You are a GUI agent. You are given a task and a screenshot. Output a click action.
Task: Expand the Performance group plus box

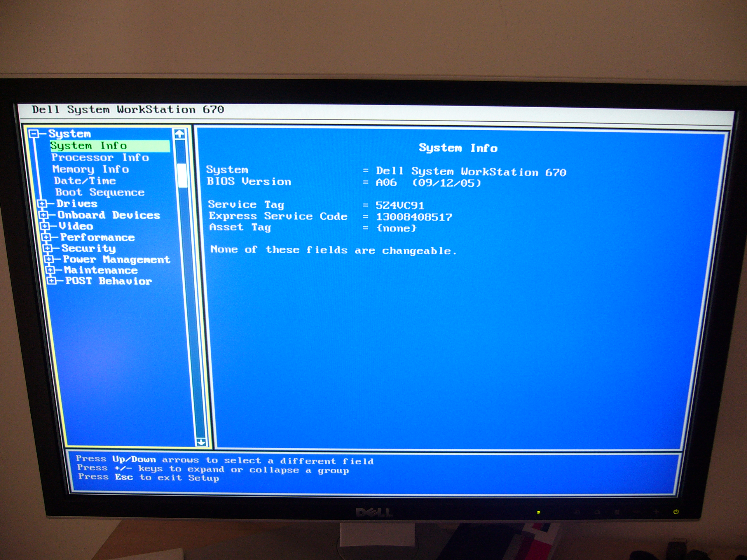click(x=46, y=237)
